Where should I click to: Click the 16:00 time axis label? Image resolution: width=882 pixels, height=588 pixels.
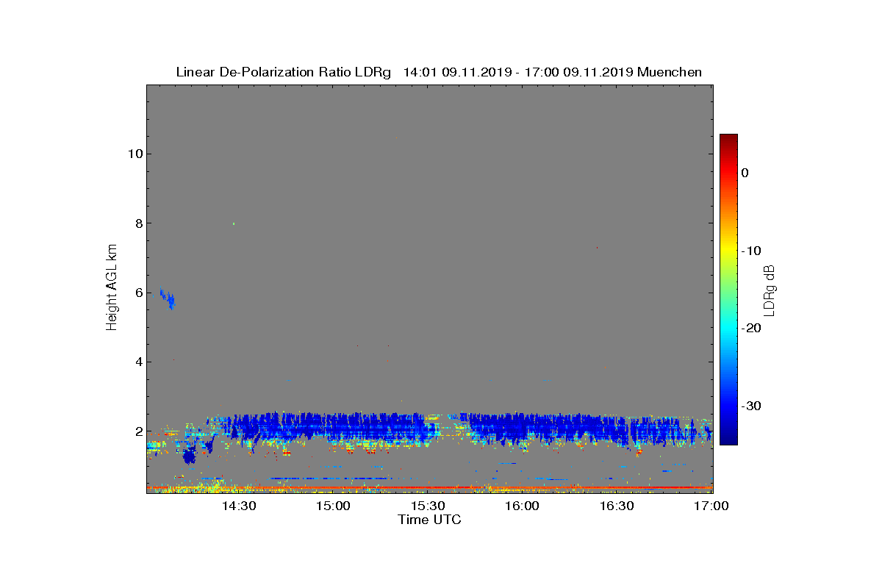(x=523, y=506)
